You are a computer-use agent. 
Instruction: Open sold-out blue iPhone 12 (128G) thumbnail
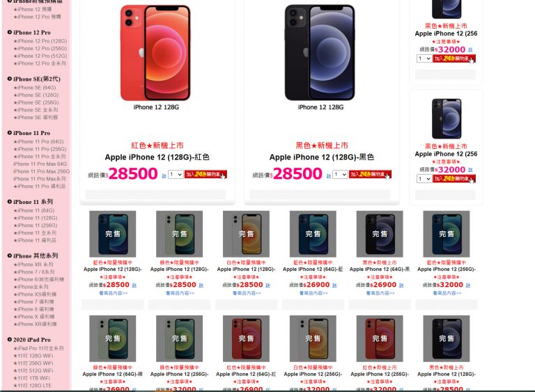[113, 234]
